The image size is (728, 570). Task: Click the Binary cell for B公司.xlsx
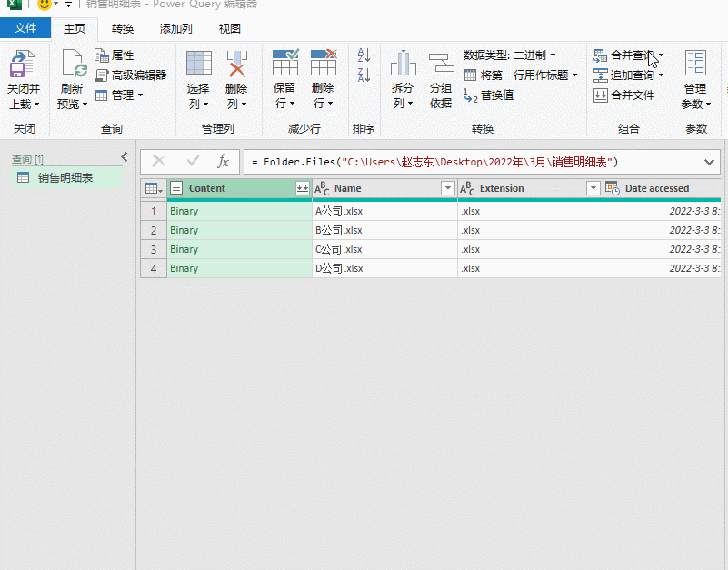click(240, 230)
